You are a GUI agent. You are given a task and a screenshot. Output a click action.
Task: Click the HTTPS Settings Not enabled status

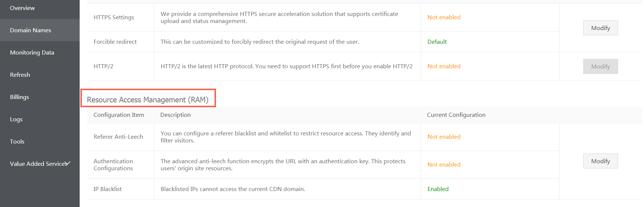444,17
